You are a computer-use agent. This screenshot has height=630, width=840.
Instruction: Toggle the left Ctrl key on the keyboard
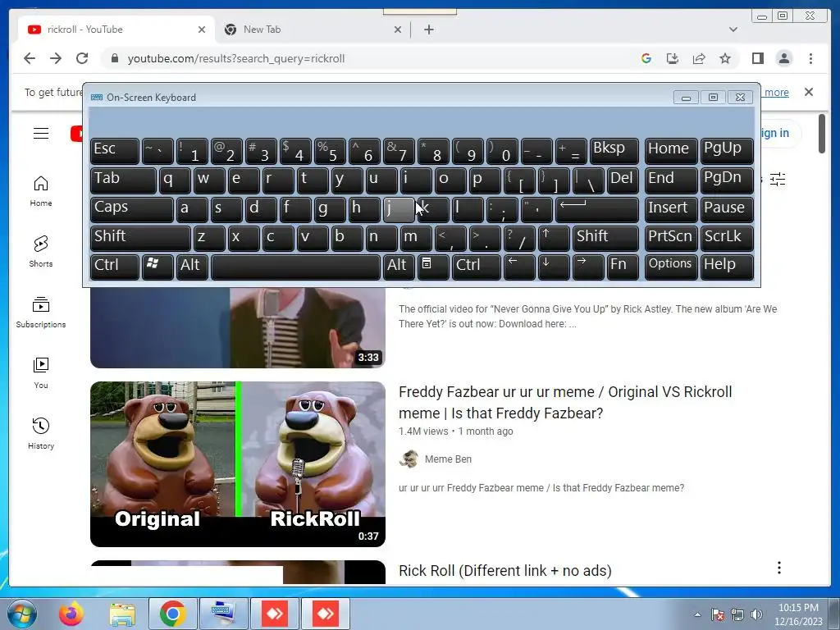[115, 267]
